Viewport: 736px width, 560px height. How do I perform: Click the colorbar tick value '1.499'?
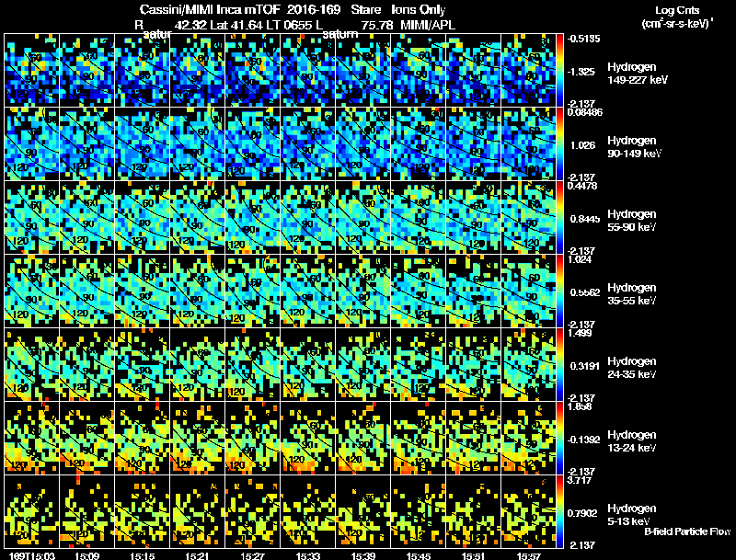coord(580,333)
